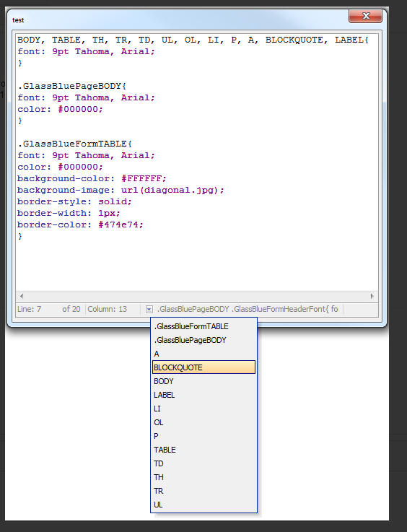Jump to the LI selector entry

(203, 409)
